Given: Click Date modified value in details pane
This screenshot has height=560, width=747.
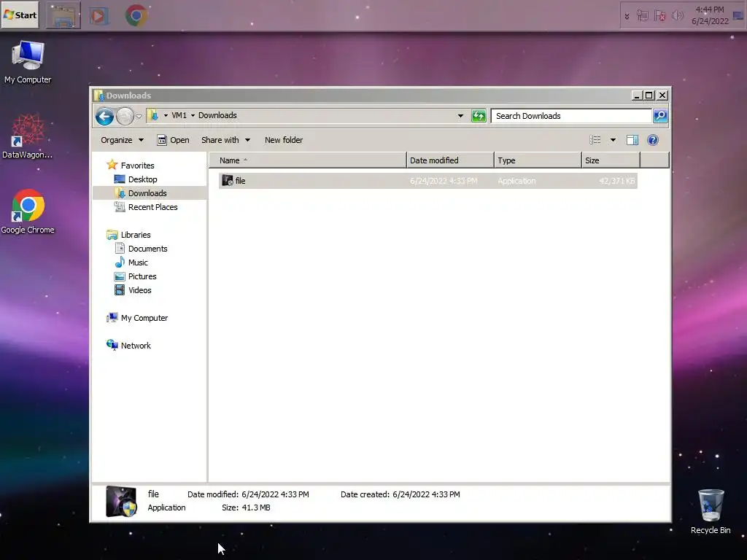Looking at the screenshot, I should point(275,494).
